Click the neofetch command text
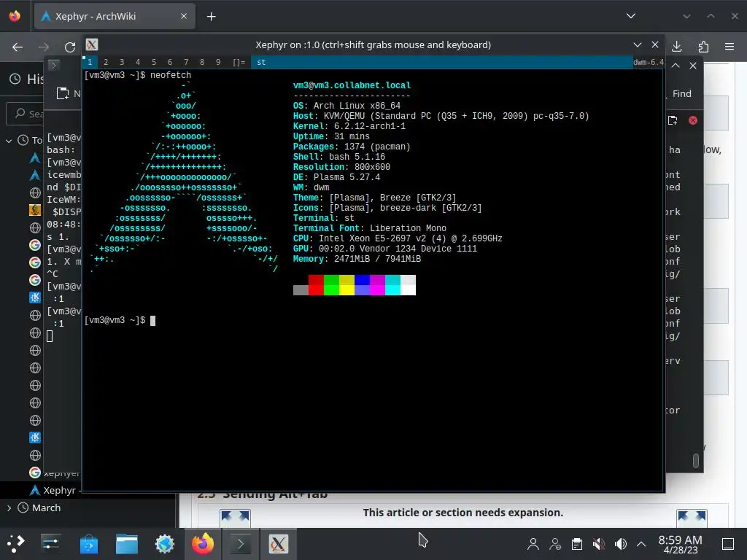 click(x=171, y=75)
